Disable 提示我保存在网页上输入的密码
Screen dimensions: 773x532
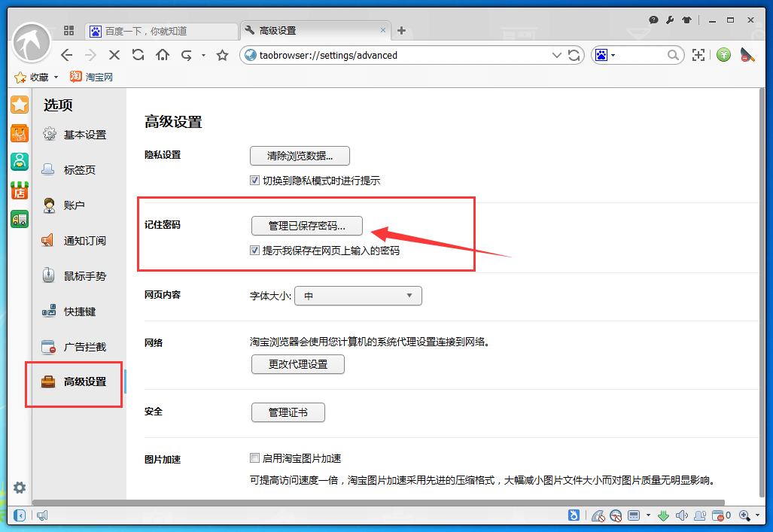coord(254,250)
